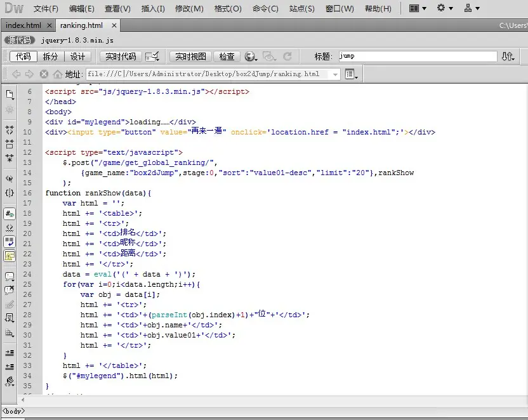Click the 源代码 source code button
This screenshot has height=420, width=528.
20,40
